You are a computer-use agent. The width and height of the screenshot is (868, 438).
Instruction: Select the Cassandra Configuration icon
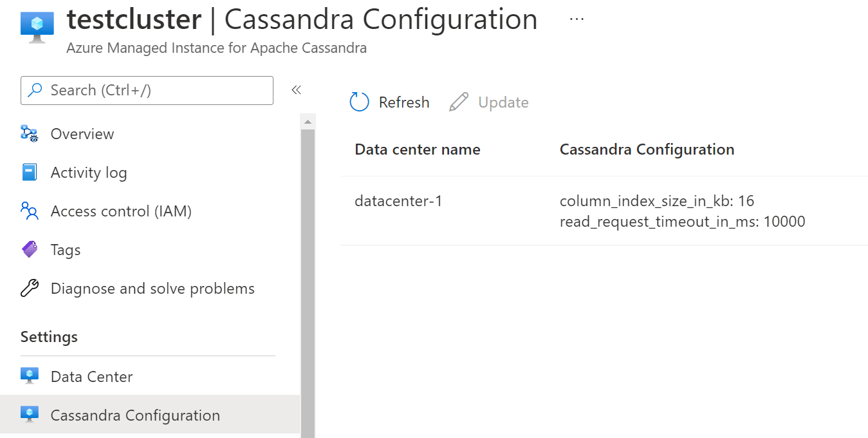[x=29, y=415]
